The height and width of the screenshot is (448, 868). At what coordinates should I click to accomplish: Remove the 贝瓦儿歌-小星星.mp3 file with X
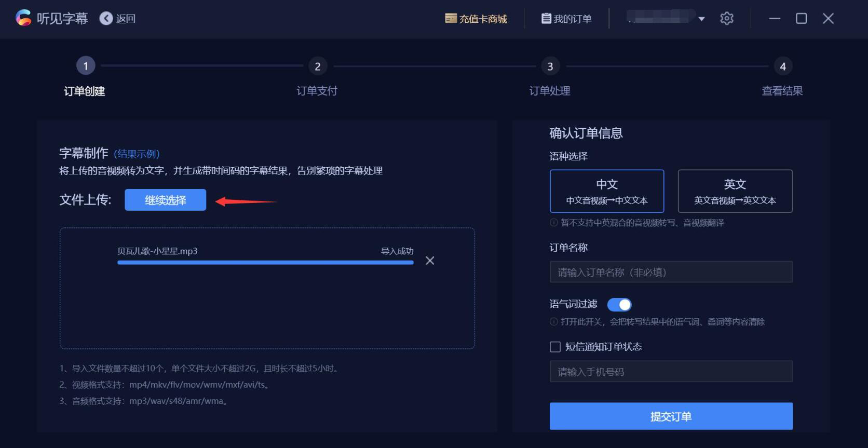click(x=430, y=261)
